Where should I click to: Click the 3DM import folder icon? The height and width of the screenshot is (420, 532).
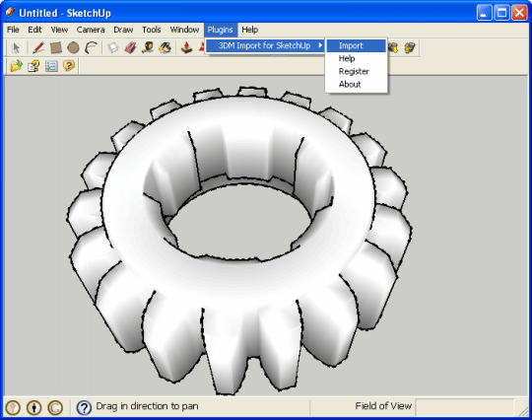(x=16, y=66)
